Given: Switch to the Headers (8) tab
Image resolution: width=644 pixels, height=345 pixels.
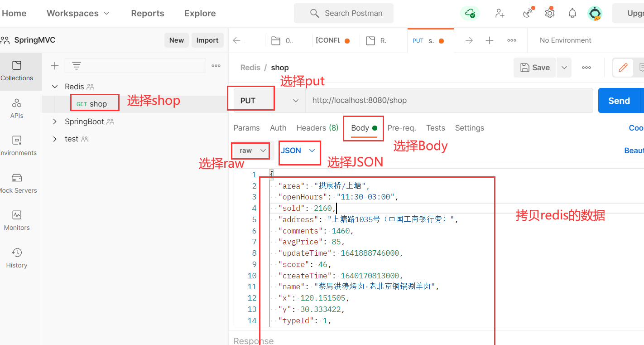Looking at the screenshot, I should coord(317,128).
